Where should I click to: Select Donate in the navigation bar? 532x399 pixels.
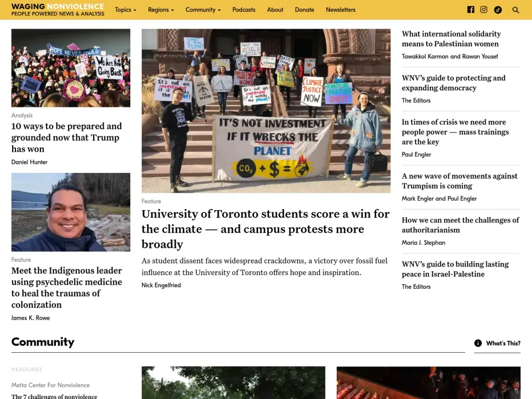click(x=304, y=10)
